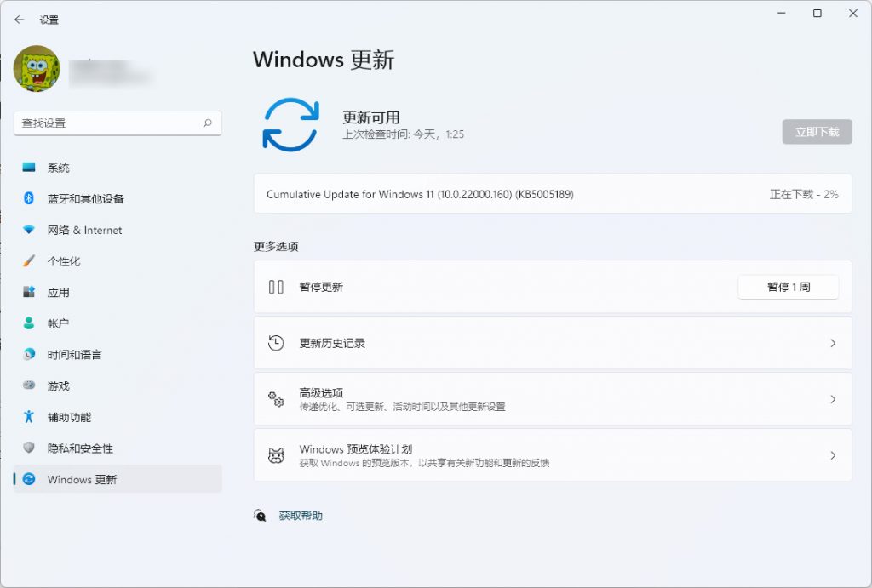Select 系统 in the sidebar

(56, 168)
